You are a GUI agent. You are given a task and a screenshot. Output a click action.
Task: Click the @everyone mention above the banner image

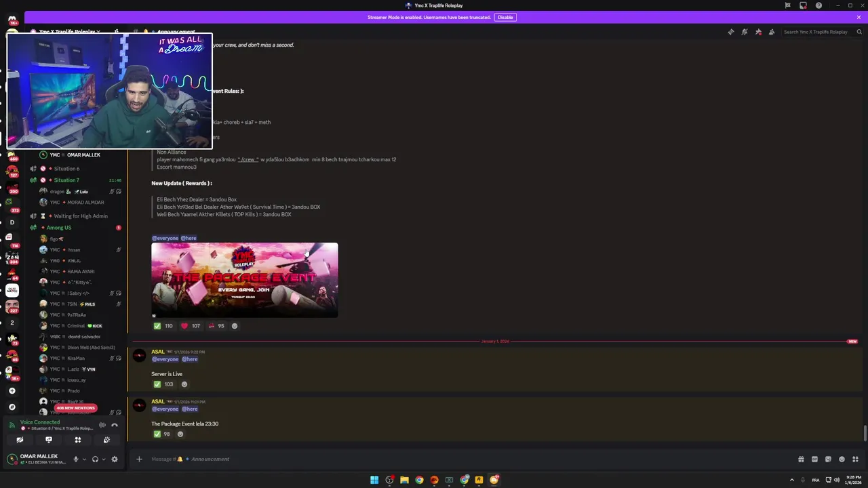pyautogui.click(x=165, y=238)
